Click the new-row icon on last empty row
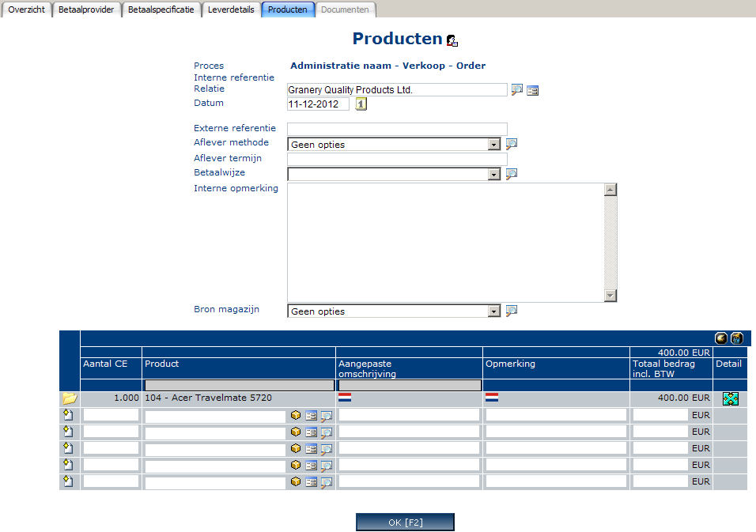The width and height of the screenshot is (756, 532). point(69,481)
